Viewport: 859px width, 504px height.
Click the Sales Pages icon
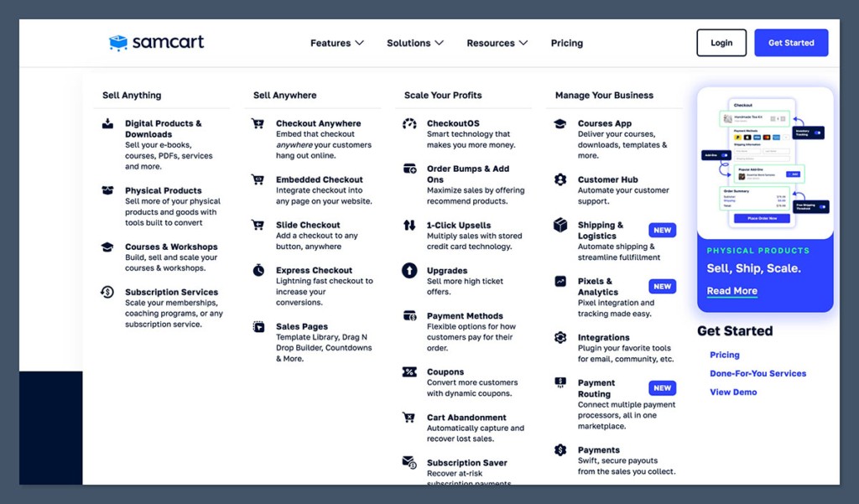coord(258,326)
